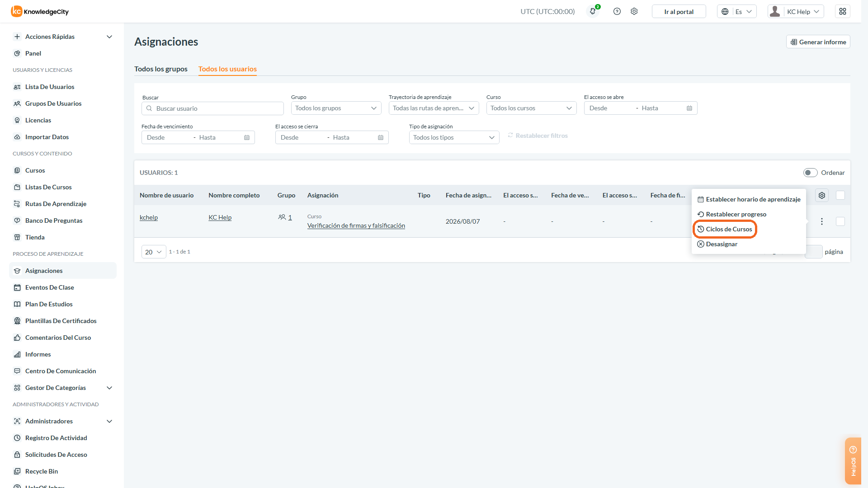Open Recycle Bin in sidebar

point(42,471)
